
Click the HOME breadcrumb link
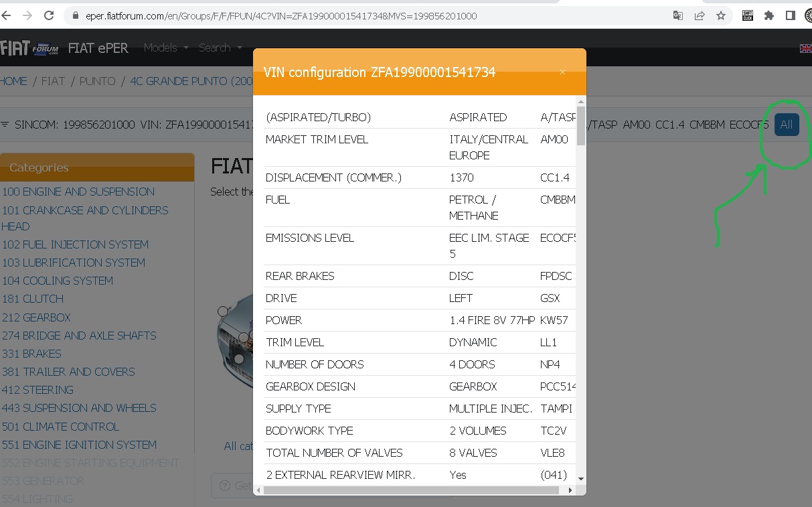click(x=13, y=81)
